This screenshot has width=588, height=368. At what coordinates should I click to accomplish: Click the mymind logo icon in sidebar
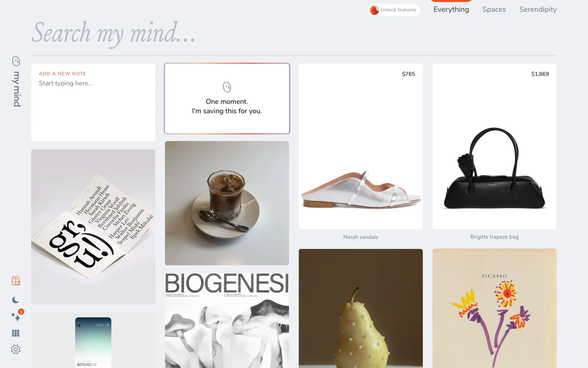tap(16, 61)
